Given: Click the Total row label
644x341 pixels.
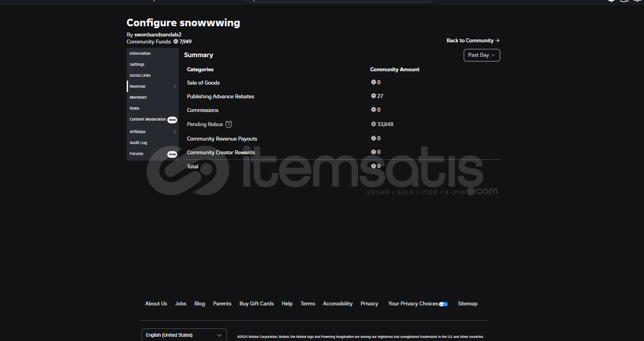Looking at the screenshot, I should (193, 166).
